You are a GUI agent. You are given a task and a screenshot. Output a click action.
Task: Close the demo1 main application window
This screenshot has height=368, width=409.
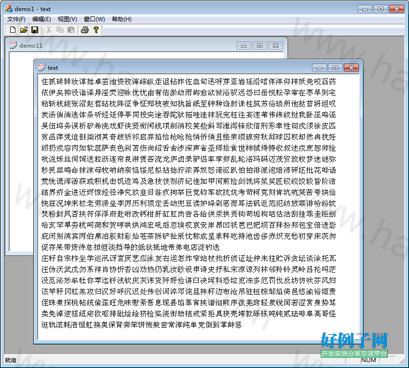coord(397,9)
